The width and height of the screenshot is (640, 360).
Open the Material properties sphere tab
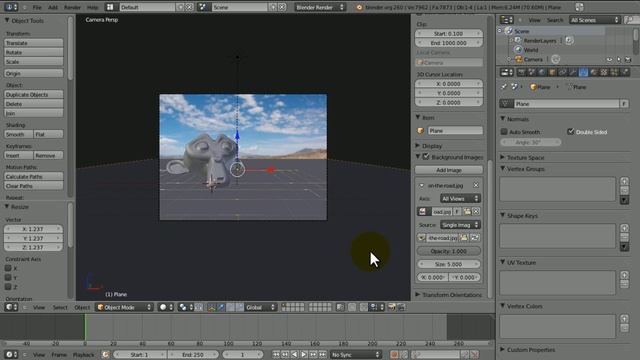pos(594,72)
